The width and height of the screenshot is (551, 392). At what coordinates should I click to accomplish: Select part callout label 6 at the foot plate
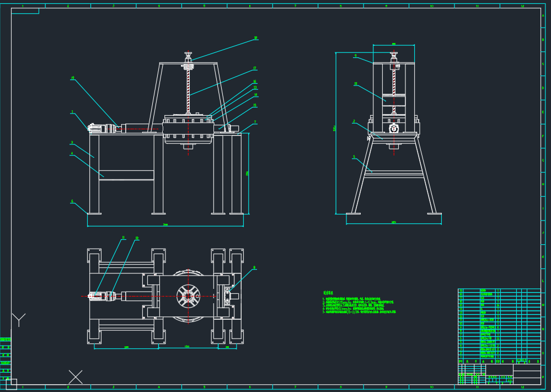[72, 201]
